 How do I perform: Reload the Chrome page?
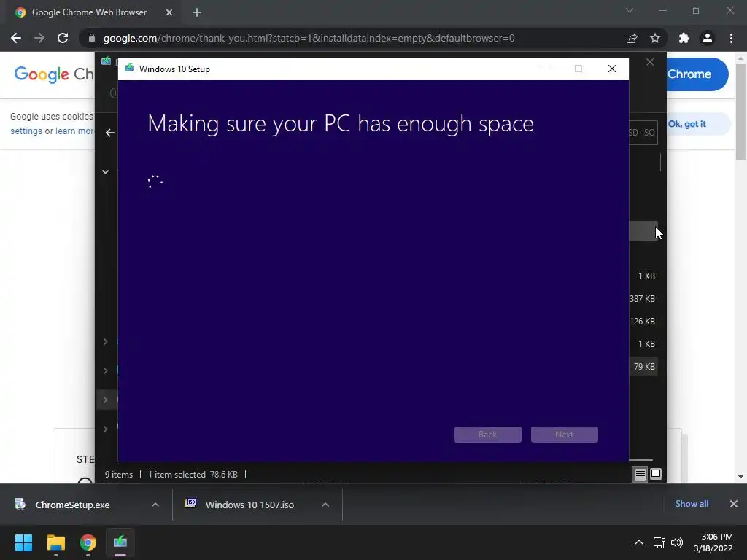[x=63, y=38]
